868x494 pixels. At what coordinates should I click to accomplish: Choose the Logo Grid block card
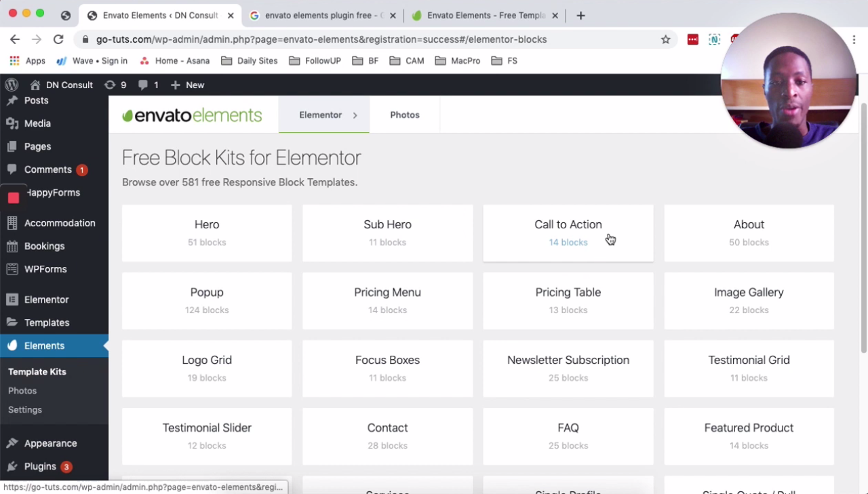tap(207, 369)
